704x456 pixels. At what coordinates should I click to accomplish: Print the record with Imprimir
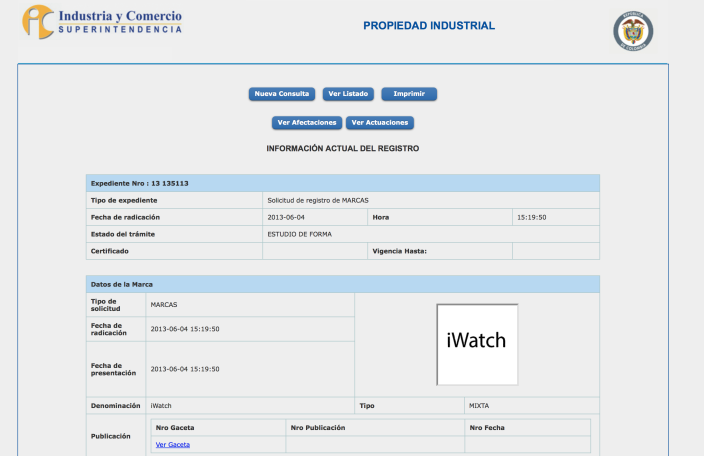point(409,94)
